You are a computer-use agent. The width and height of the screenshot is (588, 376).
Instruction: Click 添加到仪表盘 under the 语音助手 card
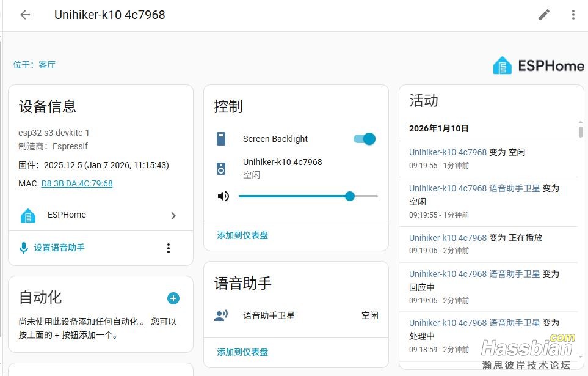[x=242, y=352]
